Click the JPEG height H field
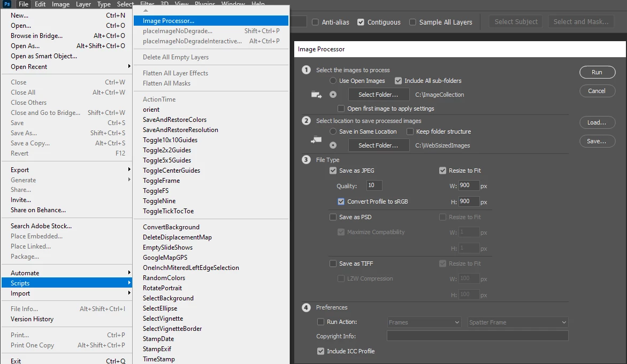 click(469, 202)
